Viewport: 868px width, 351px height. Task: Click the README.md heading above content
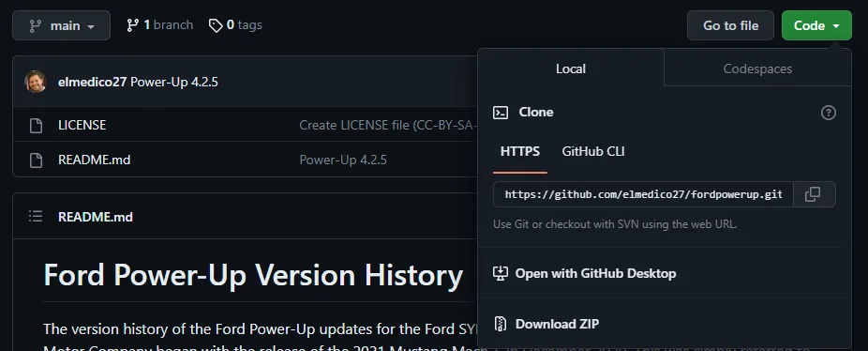tap(96, 217)
